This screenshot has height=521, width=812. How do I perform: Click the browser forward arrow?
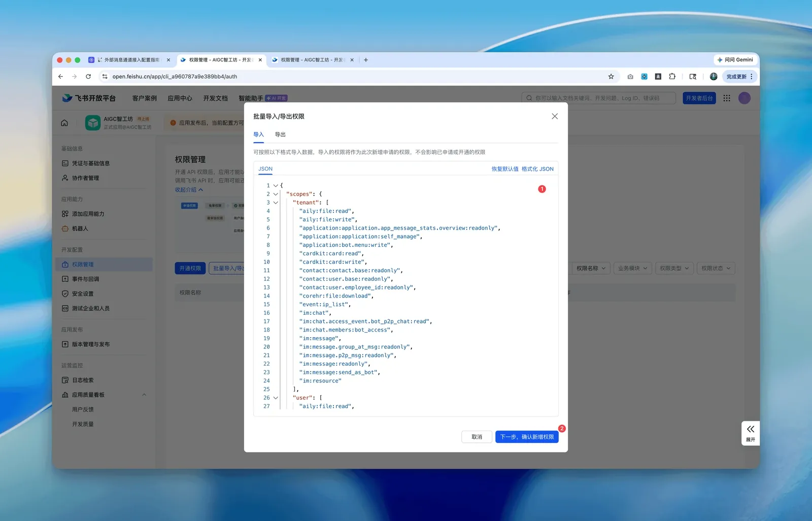click(x=75, y=77)
